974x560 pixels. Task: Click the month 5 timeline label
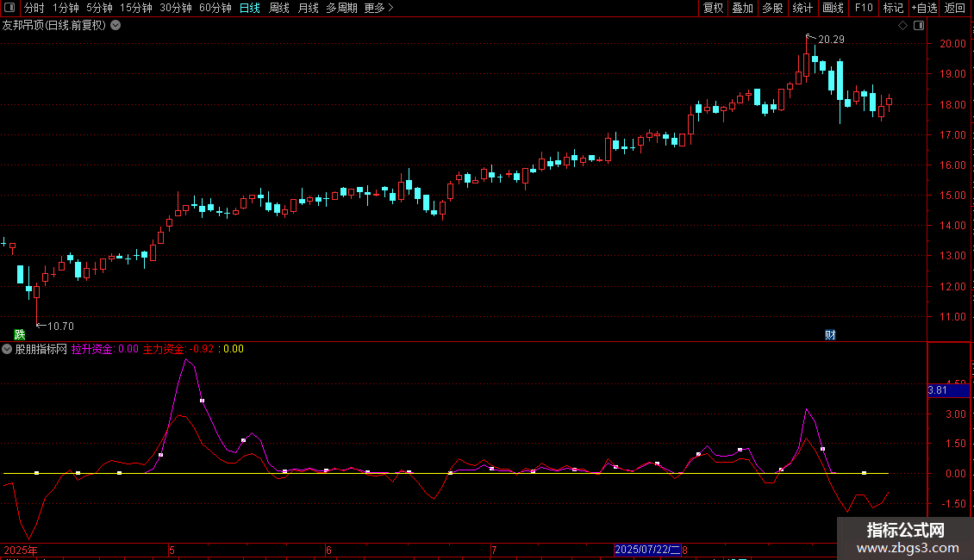point(172,550)
